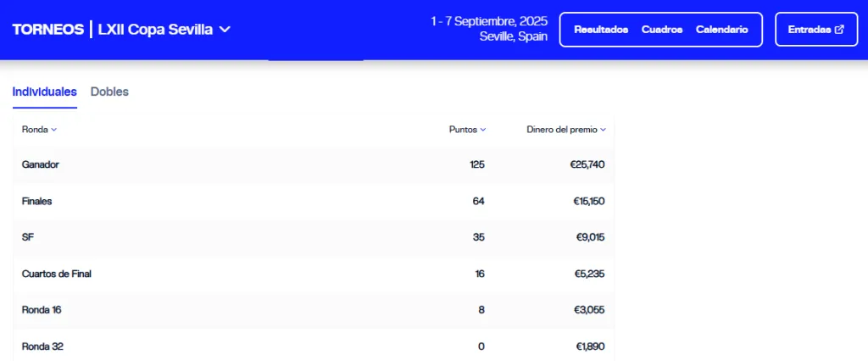Screen dimensions: 868x361
Task: Click the external link icon on Entradas
Action: point(839,30)
